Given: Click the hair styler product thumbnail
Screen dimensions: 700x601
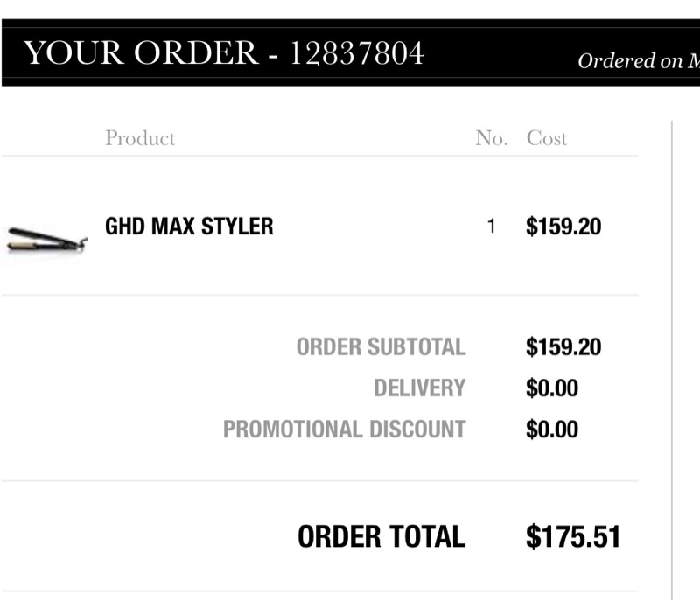Looking at the screenshot, I should coord(46,239).
